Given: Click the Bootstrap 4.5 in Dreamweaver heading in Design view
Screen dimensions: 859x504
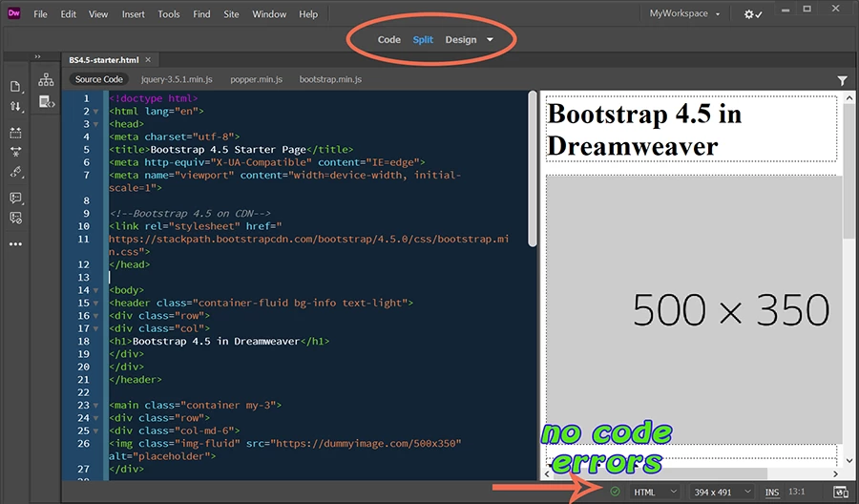Looking at the screenshot, I should (x=644, y=130).
